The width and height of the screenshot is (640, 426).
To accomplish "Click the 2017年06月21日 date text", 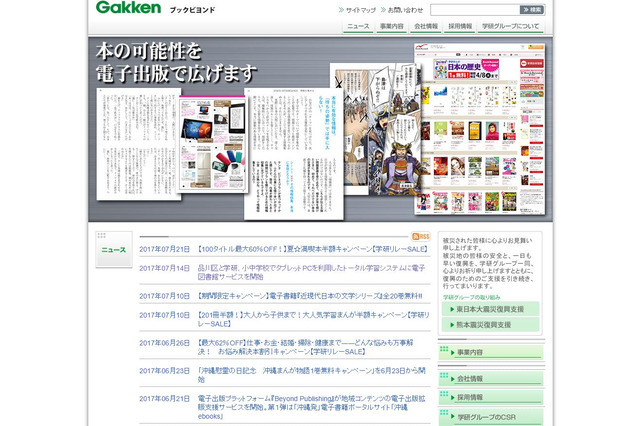I will click(x=164, y=398).
